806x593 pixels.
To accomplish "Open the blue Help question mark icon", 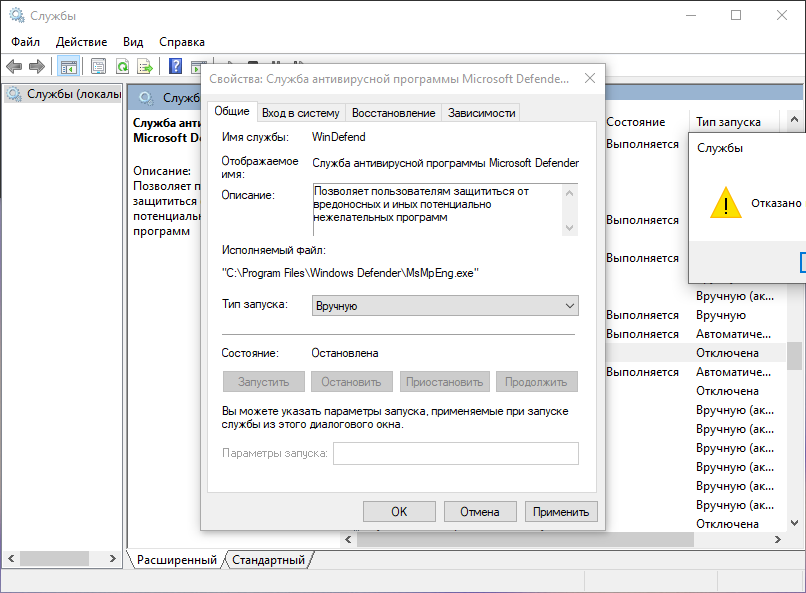I will [x=175, y=66].
